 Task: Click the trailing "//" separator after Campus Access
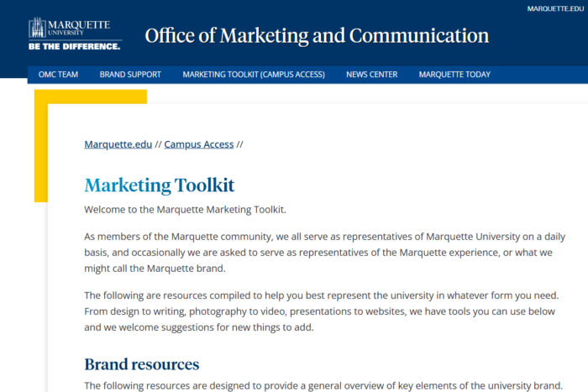(240, 144)
